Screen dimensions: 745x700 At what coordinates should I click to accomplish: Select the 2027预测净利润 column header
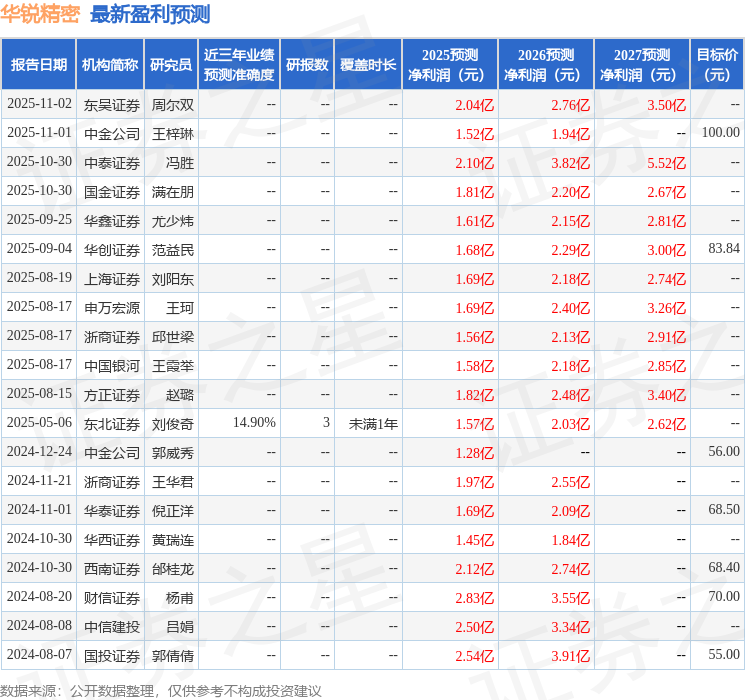pyautogui.click(x=642, y=65)
